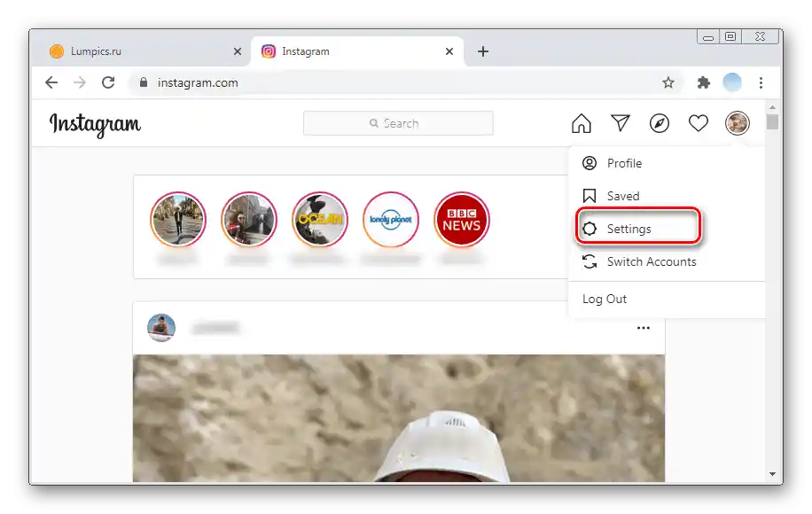Screen dimensions: 812x514
Task: Minimize the browser window
Action: (x=708, y=36)
